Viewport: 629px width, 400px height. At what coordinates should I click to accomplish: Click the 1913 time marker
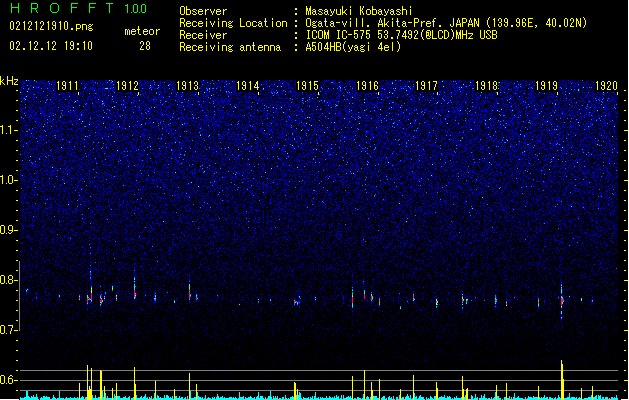point(187,85)
